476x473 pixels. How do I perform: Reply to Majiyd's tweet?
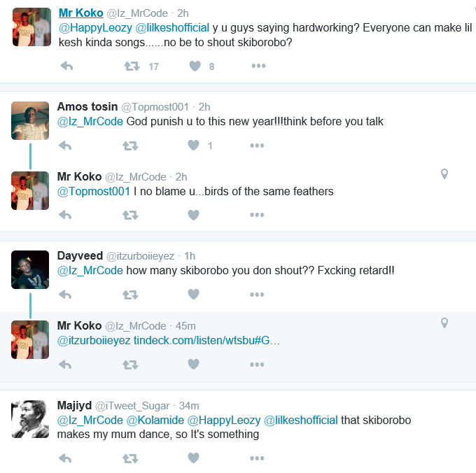65,458
